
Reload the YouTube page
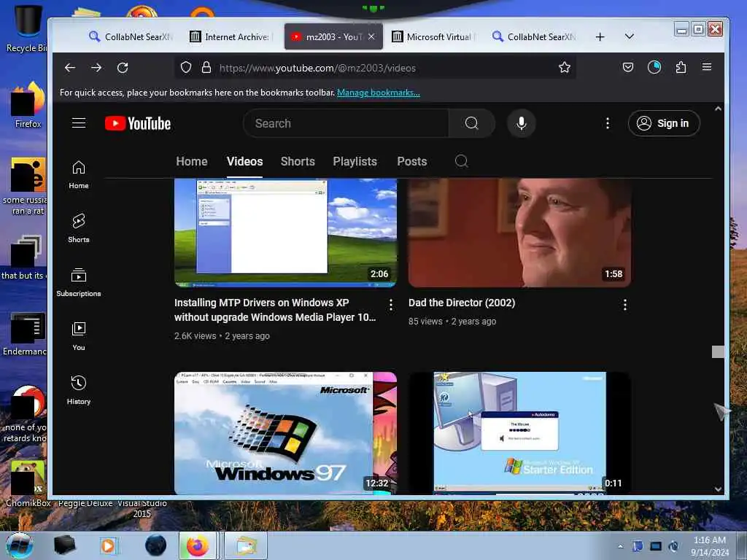pos(123,68)
